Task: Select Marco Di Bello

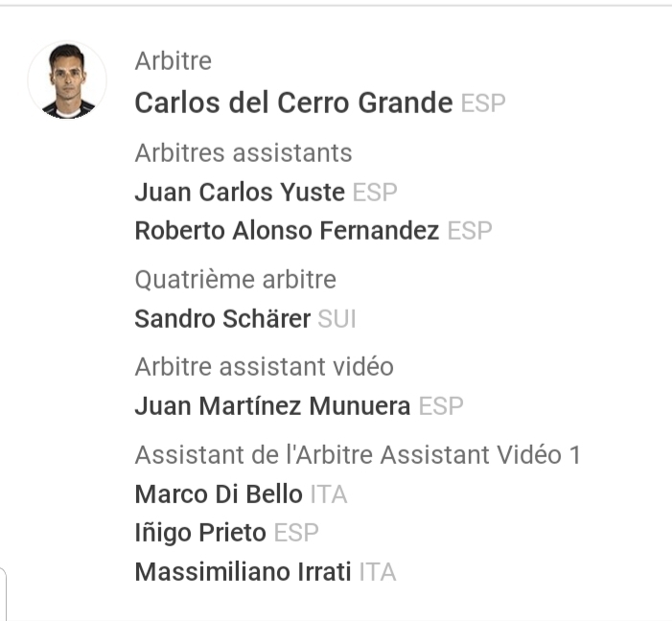Action: pyautogui.click(x=219, y=494)
